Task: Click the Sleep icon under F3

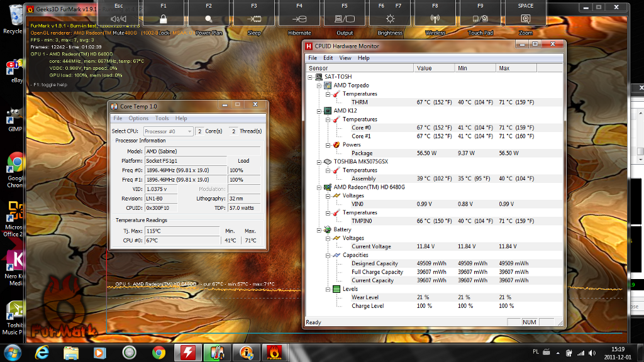Action: (254, 19)
